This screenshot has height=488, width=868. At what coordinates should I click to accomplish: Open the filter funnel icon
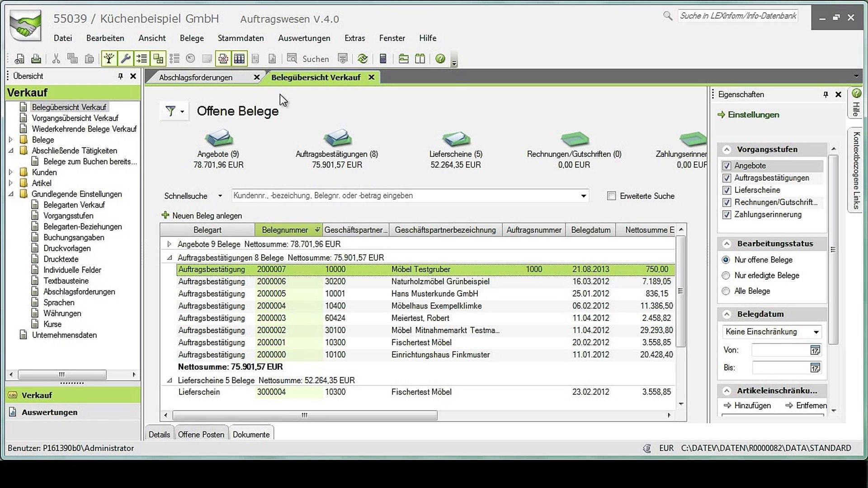[x=170, y=111]
